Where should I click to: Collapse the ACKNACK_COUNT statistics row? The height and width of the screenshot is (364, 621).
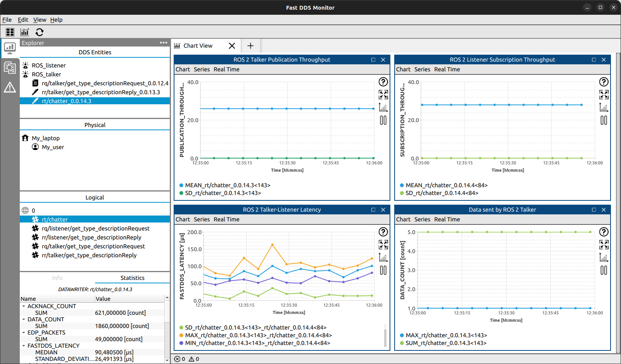pos(24,306)
